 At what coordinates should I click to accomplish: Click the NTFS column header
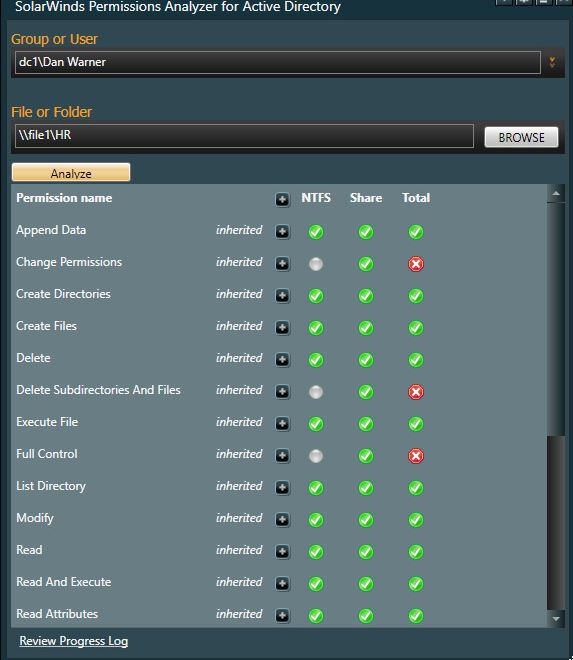tap(316, 198)
